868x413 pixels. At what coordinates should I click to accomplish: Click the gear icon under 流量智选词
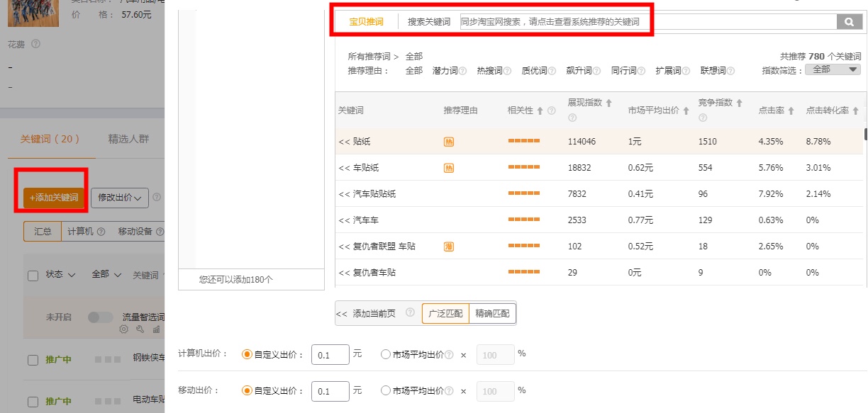pyautogui.click(x=123, y=328)
